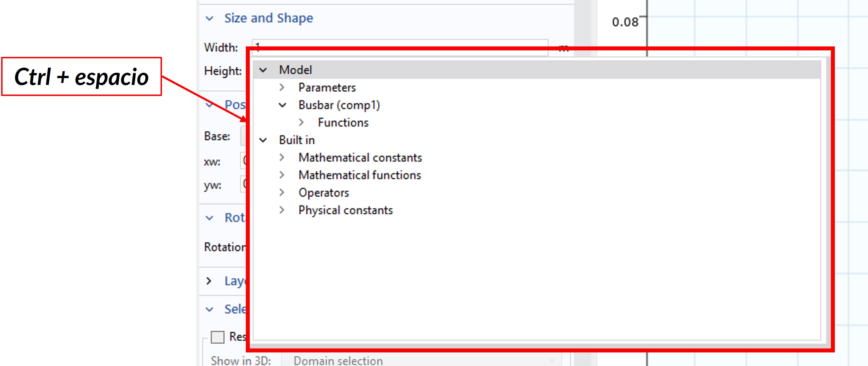The image size is (868, 366).
Task: Toggle the checkbox above Show in 3D
Action: pyautogui.click(x=217, y=337)
